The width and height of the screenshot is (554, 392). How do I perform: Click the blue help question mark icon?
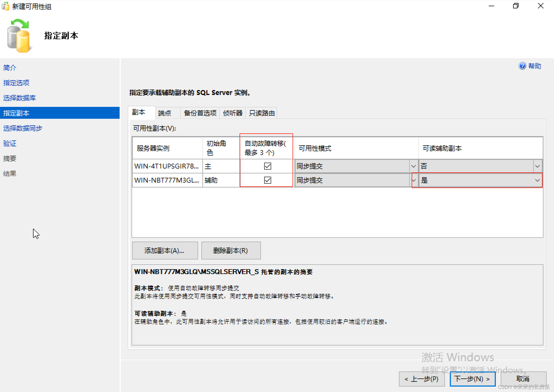(x=522, y=66)
